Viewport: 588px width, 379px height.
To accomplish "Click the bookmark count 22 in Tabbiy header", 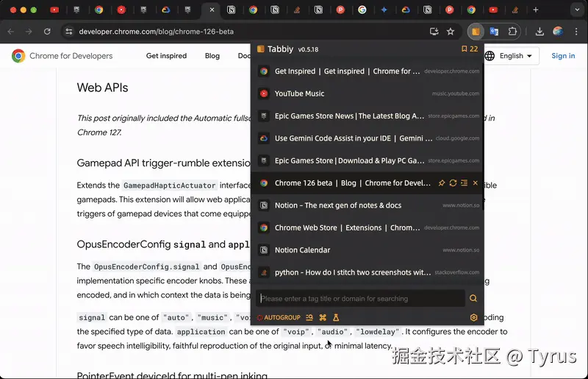I will (470, 49).
